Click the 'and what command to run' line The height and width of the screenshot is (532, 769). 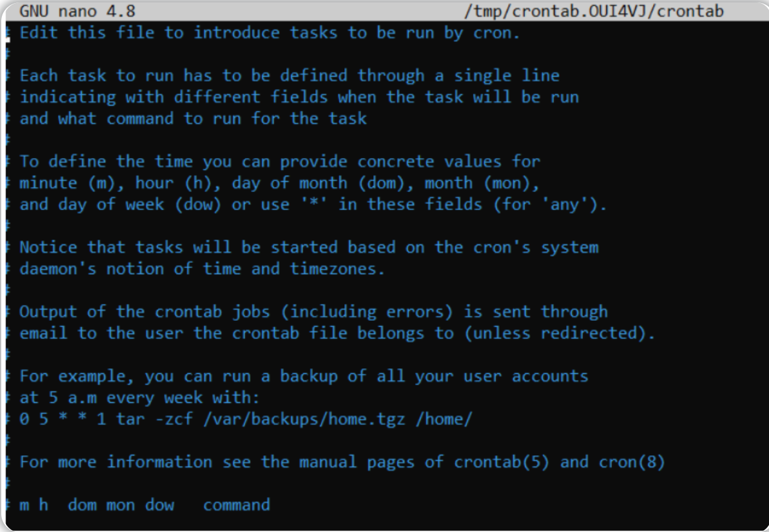193,118
